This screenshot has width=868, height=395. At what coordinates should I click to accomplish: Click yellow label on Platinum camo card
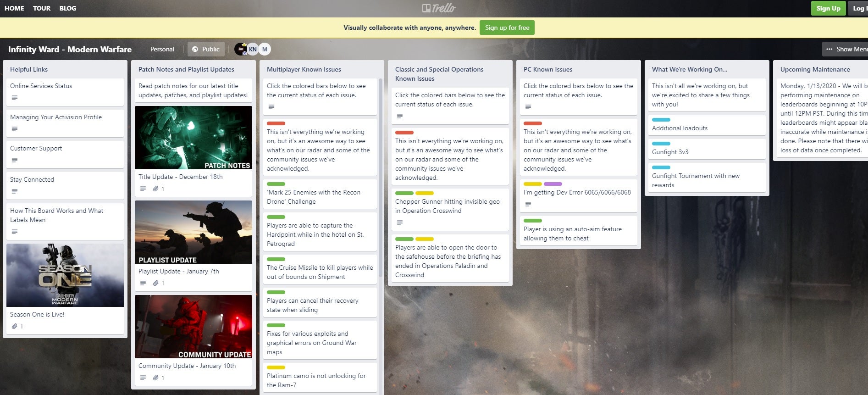[276, 367]
